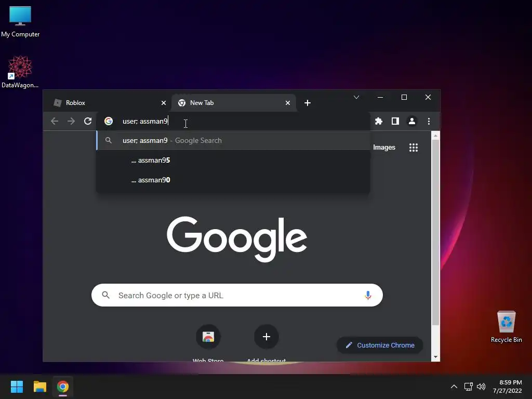The height and width of the screenshot is (399, 532).
Task: Open the Web Store shortcut
Action: click(x=208, y=343)
